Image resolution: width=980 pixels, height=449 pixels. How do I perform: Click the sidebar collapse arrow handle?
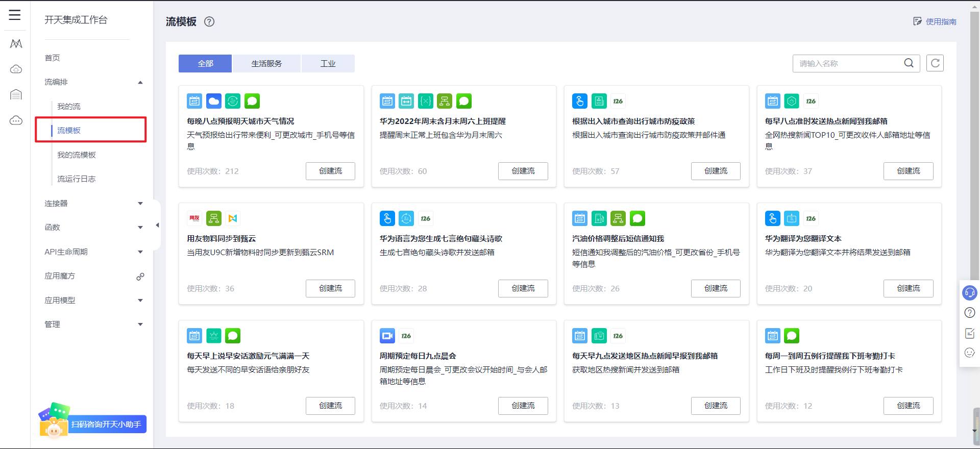[x=157, y=225]
